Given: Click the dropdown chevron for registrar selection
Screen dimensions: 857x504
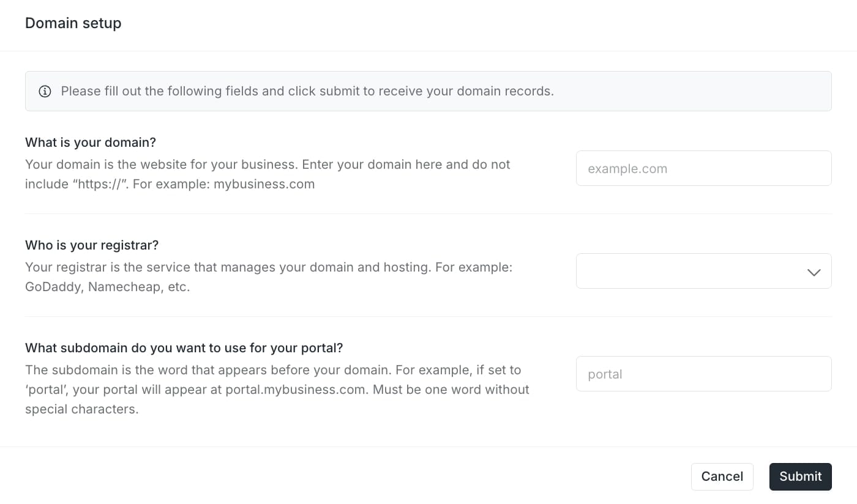Looking at the screenshot, I should tap(814, 271).
